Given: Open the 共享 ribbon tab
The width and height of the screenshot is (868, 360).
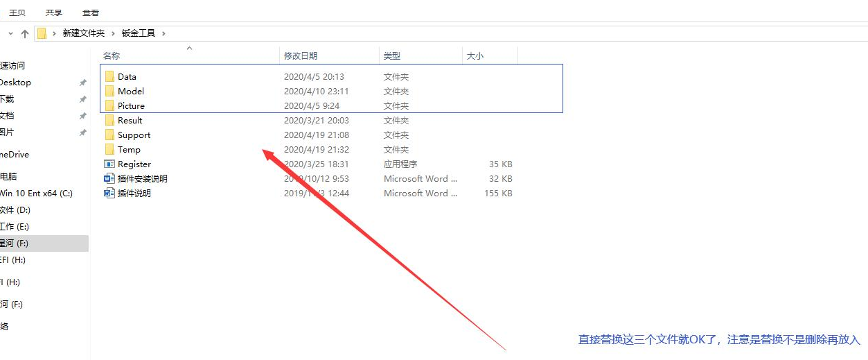Looking at the screenshot, I should tap(53, 12).
